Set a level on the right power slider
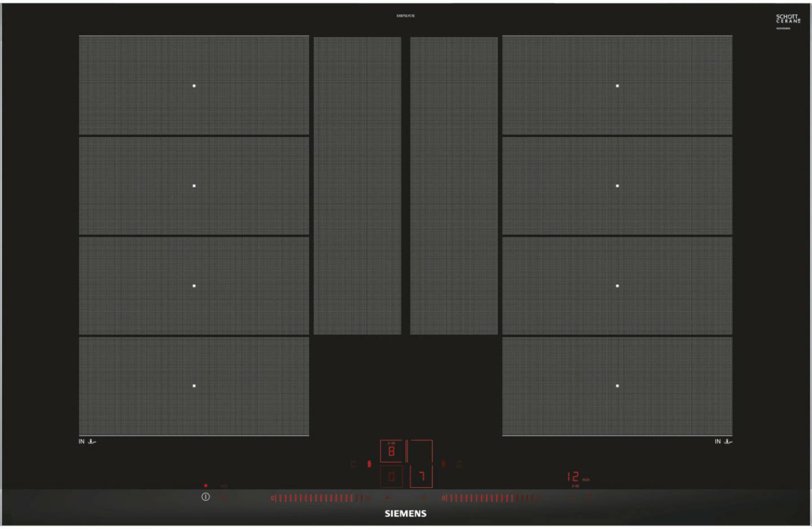Viewport: 812px width, 529px height. pos(492,498)
